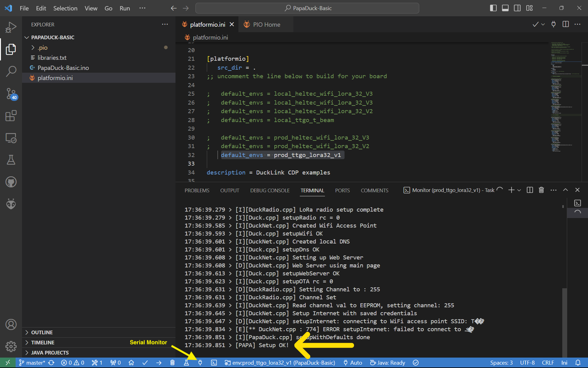Switch to the PORTS panel tab
Viewport: 588px width, 368px height.
click(x=342, y=190)
